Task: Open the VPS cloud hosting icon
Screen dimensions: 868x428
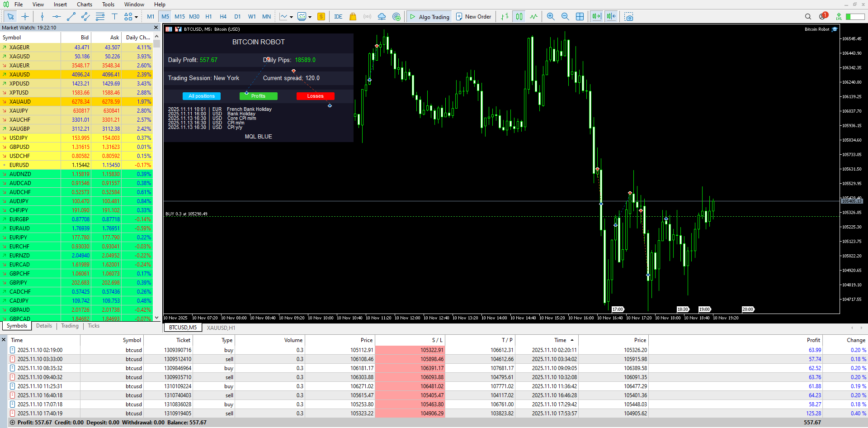Action: click(382, 17)
